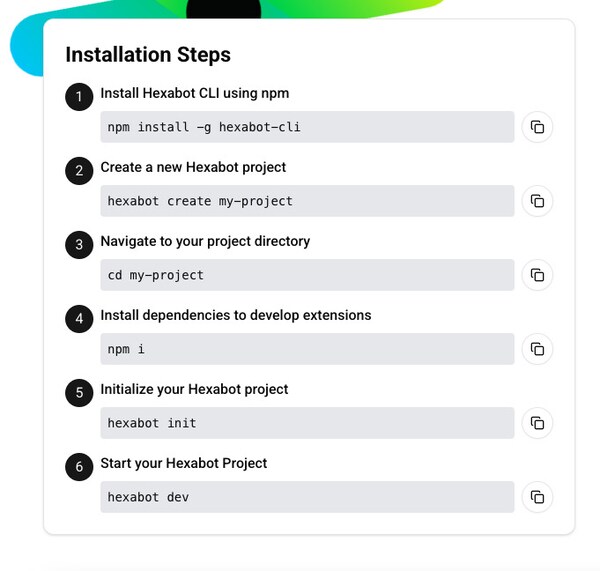Click the step 2 number badge
Image resolution: width=600 pixels, height=571 pixels.
tap(79, 171)
